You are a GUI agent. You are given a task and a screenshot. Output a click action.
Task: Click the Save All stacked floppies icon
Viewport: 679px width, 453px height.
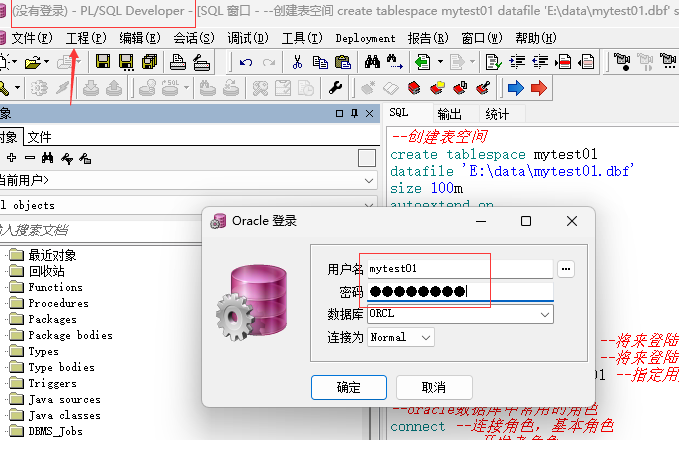149,62
